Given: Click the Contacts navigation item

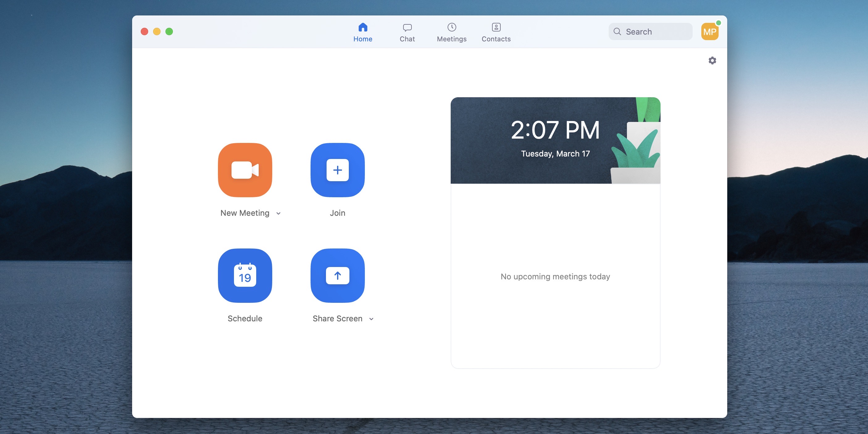Looking at the screenshot, I should pos(496,31).
